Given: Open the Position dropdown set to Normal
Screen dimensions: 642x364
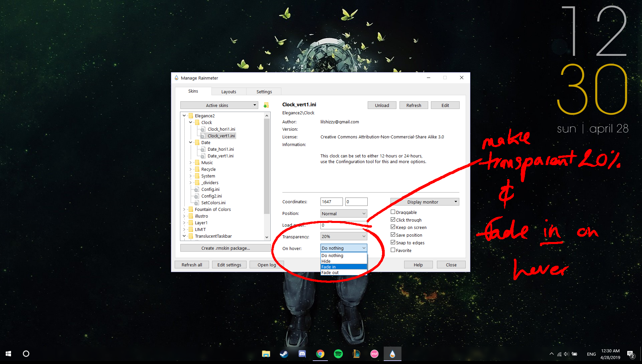Looking at the screenshot, I should (x=344, y=214).
